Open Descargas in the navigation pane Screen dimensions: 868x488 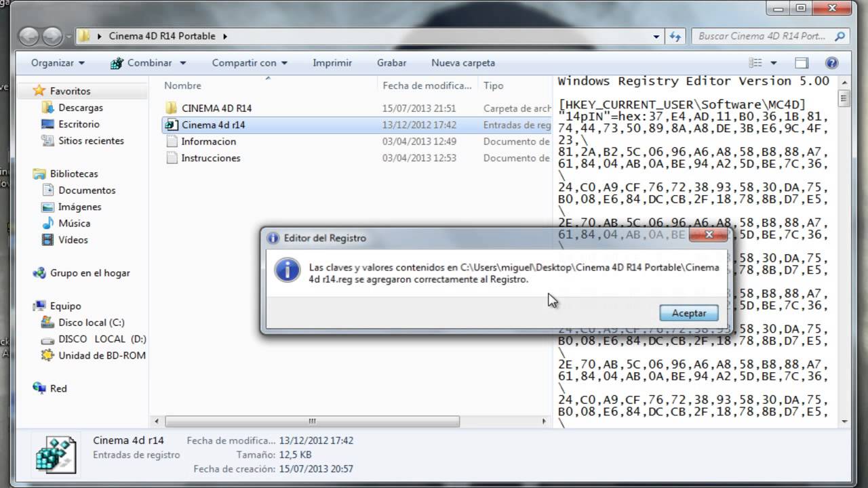(x=81, y=107)
